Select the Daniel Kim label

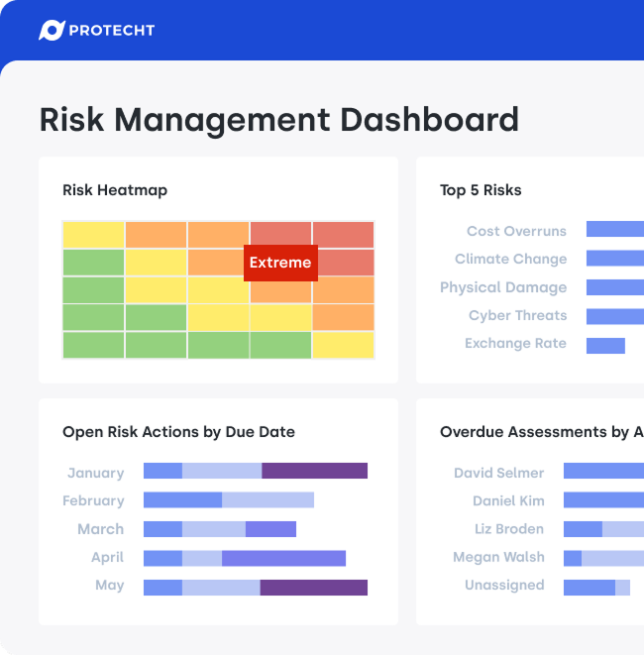[508, 500]
